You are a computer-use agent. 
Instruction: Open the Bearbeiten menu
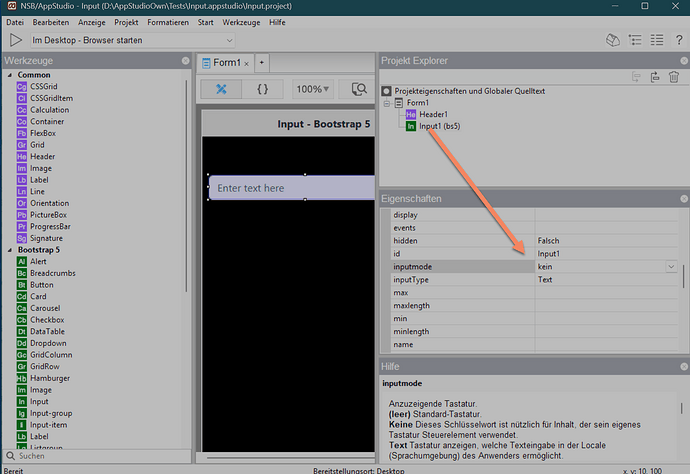pyautogui.click(x=51, y=22)
